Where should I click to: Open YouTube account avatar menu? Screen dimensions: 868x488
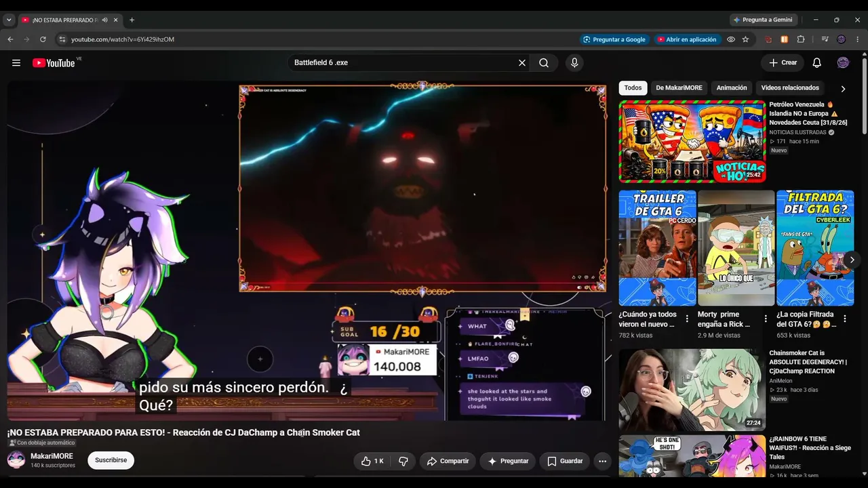point(843,63)
